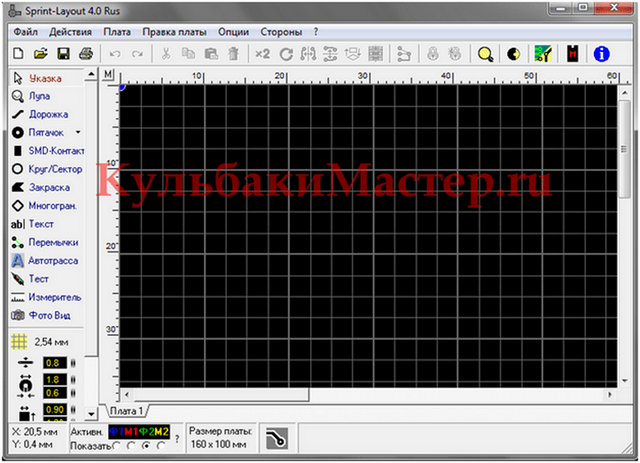Switch to the Плата 1 tab
This screenshot has height=463, width=640.
127,411
